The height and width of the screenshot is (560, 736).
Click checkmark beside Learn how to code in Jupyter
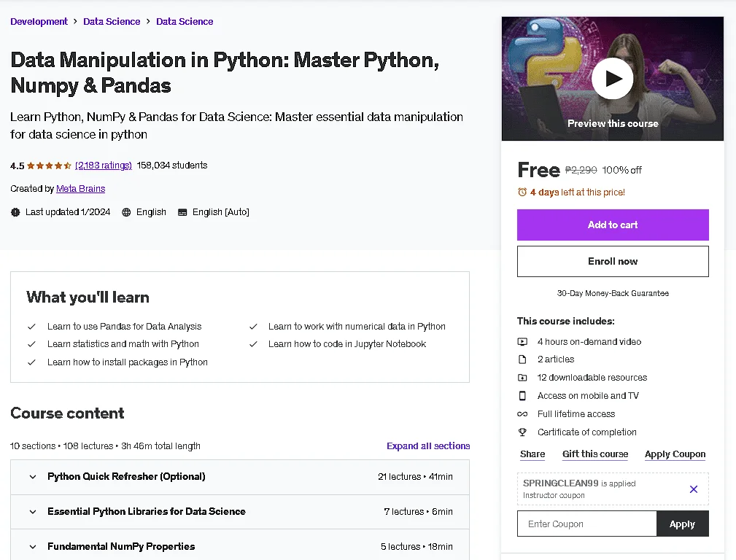pos(253,344)
